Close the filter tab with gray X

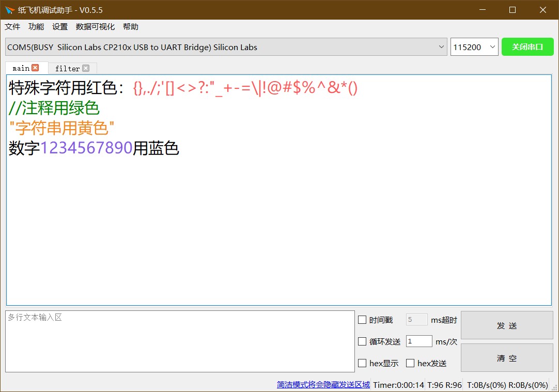click(86, 68)
